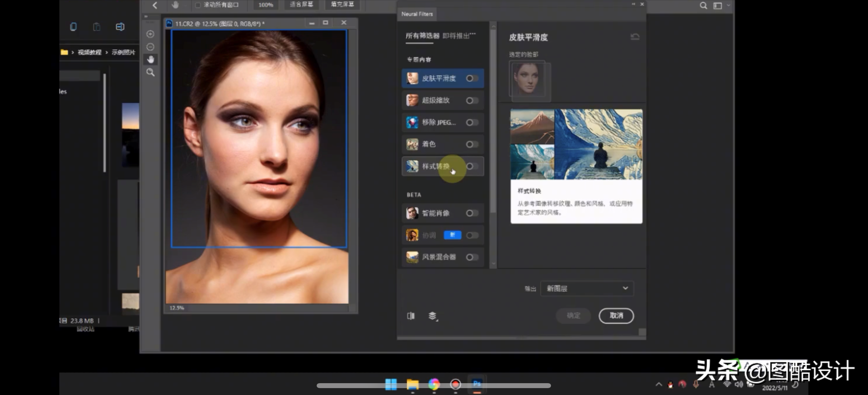Enable the 皮肤平滑度 filter toggle
The width and height of the screenshot is (868, 395).
pyautogui.click(x=472, y=78)
